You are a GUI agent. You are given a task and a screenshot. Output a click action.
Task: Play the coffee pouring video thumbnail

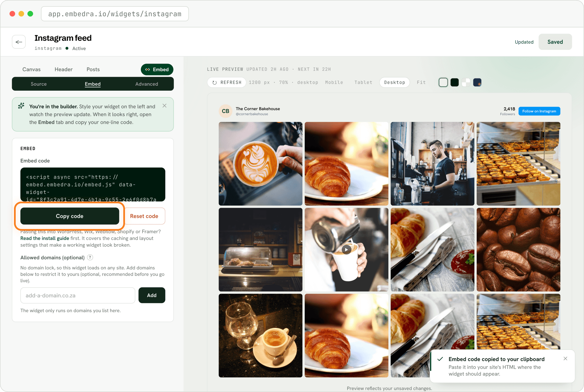pyautogui.click(x=346, y=249)
